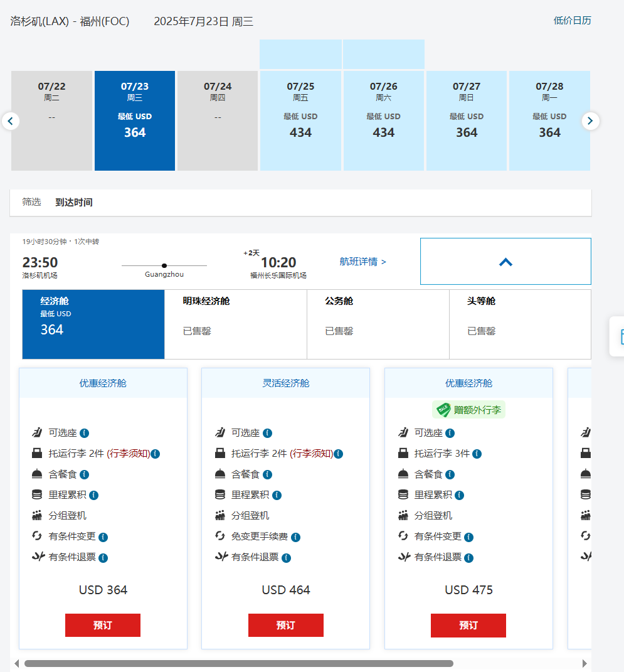The image size is (624, 672).
Task: Click info icon next to 含餐食 in middle card
Action: pos(267,474)
